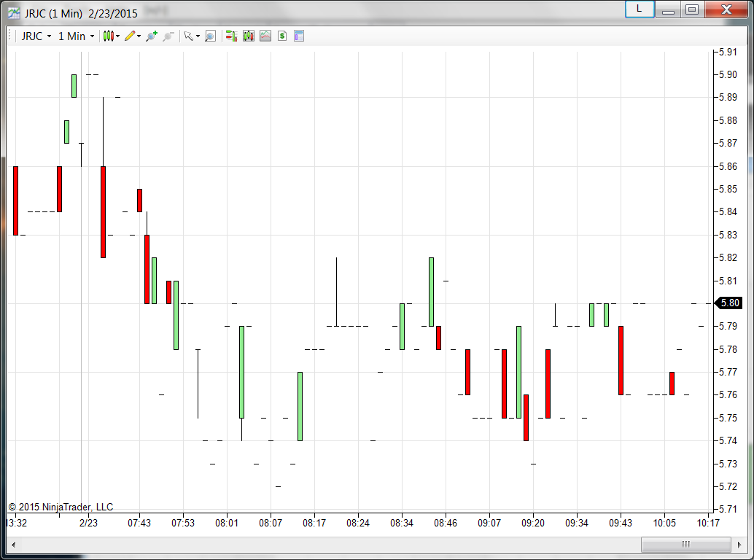Click the zoom out magnifier icon
The width and height of the screenshot is (754, 560).
168,36
